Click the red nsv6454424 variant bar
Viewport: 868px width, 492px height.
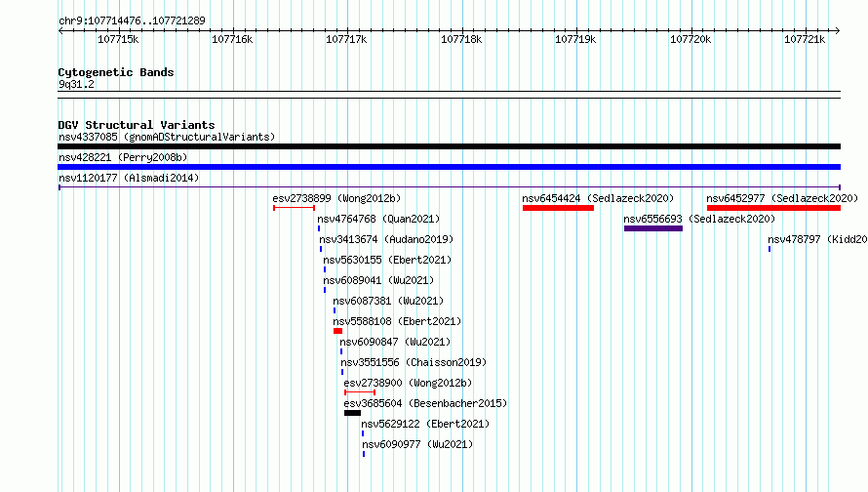(x=558, y=208)
